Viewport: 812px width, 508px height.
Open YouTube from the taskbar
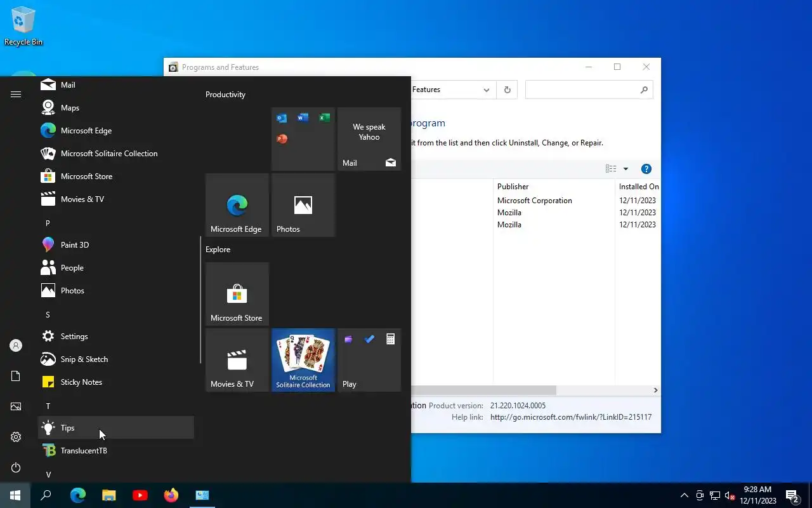[140, 495]
